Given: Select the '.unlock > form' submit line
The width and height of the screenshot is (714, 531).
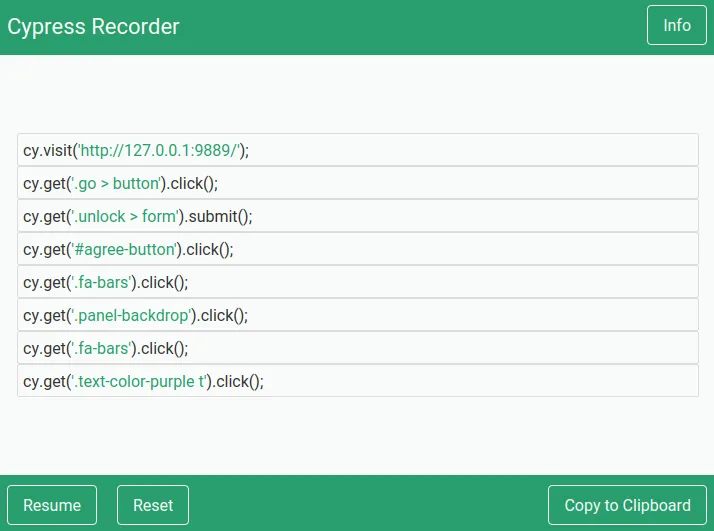Looking at the screenshot, I should click(x=450, y=216).
